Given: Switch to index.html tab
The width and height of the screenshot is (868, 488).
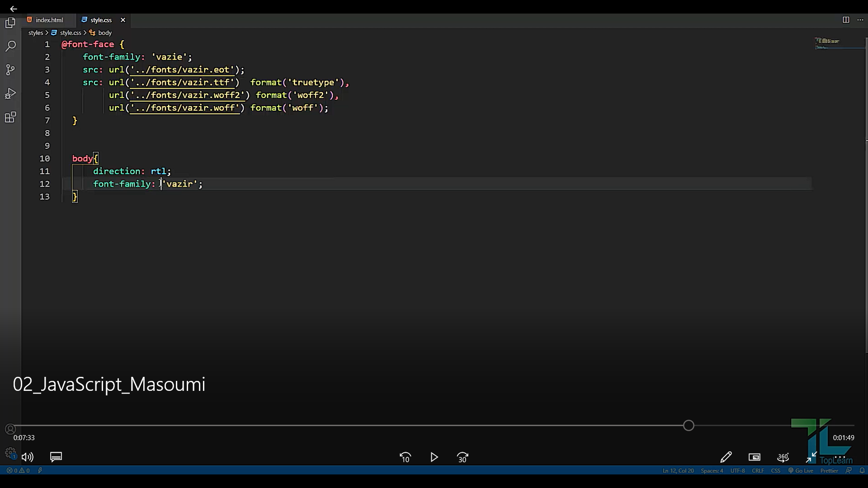Looking at the screenshot, I should (49, 20).
